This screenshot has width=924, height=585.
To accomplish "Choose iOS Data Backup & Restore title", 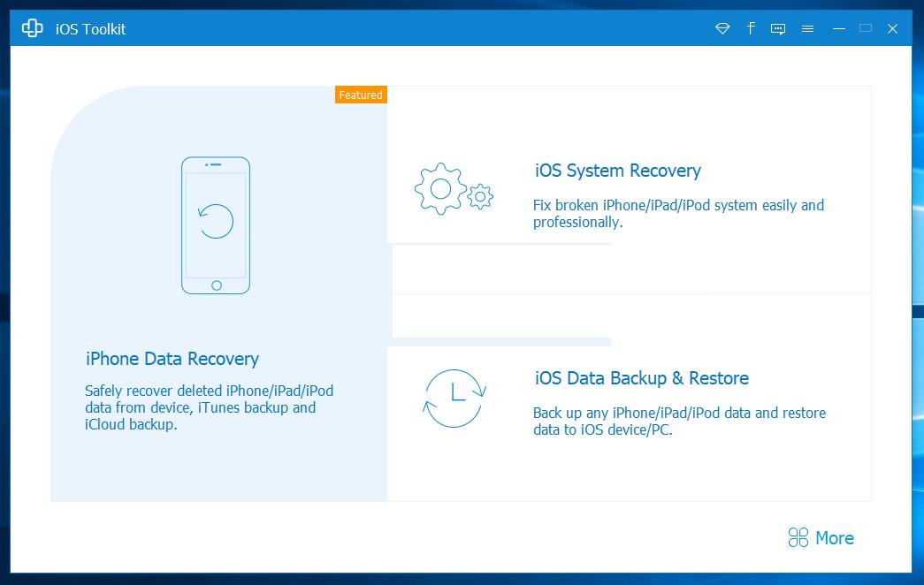I will pyautogui.click(x=641, y=378).
